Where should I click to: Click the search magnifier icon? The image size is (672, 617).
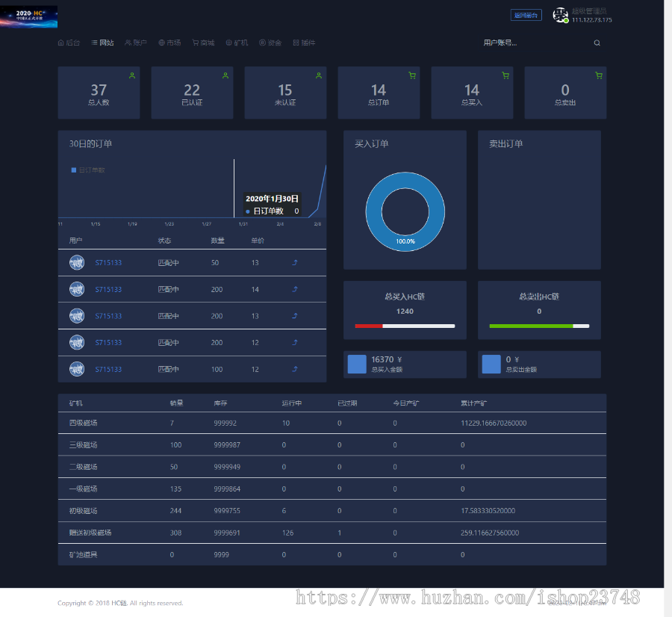[597, 43]
